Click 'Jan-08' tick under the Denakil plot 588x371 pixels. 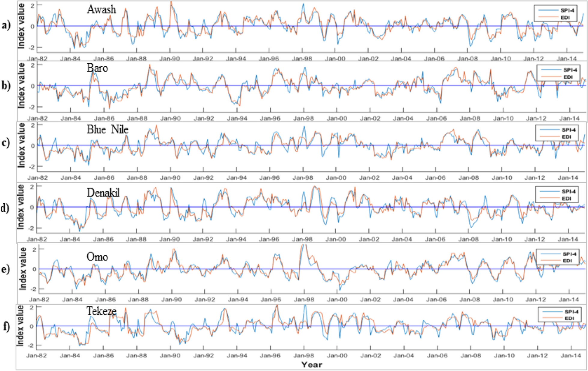468,239
